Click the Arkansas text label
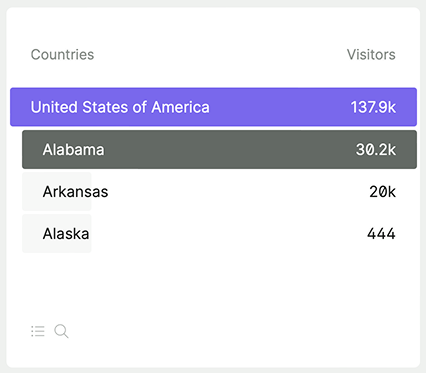 [75, 192]
